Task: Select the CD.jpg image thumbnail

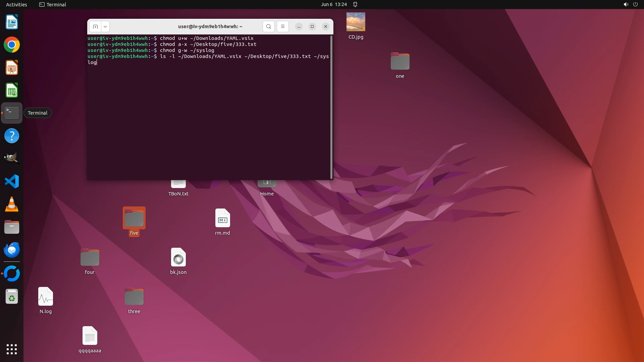Action: 356,22
